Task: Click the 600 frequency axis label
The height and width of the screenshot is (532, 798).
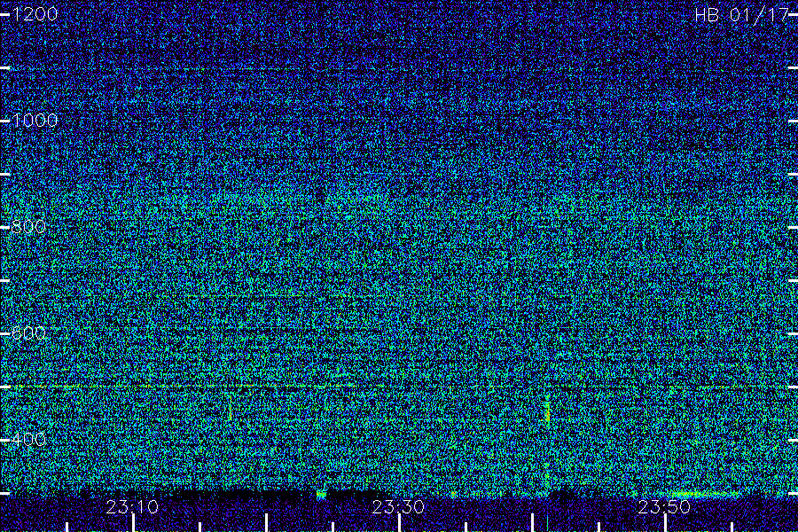Action: [x=28, y=333]
